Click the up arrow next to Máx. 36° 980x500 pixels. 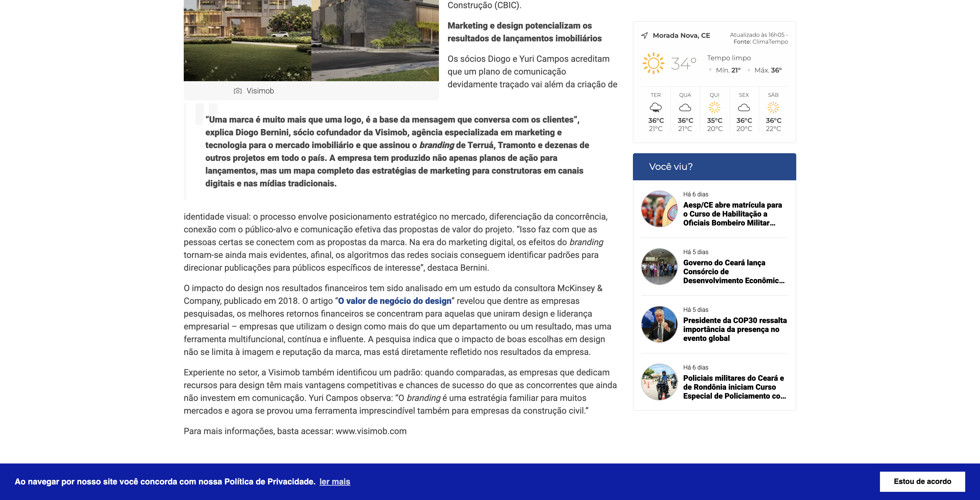[749, 70]
